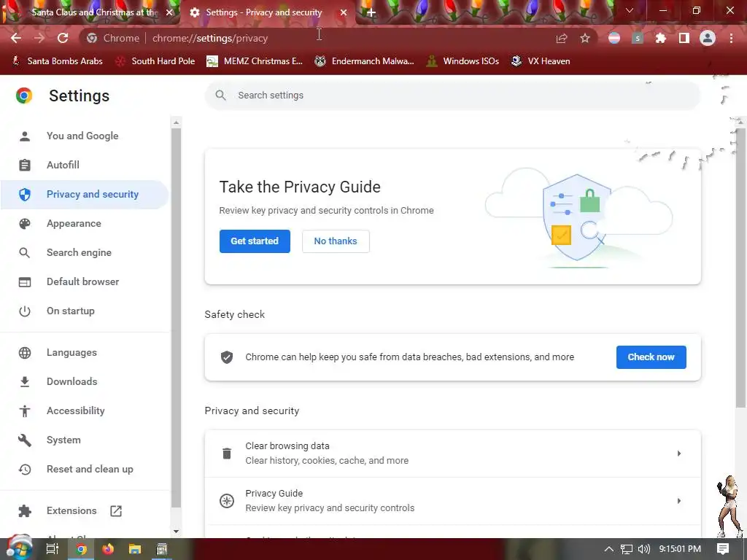Open Clear browsing data row
The image size is (747, 560).
pos(452,454)
